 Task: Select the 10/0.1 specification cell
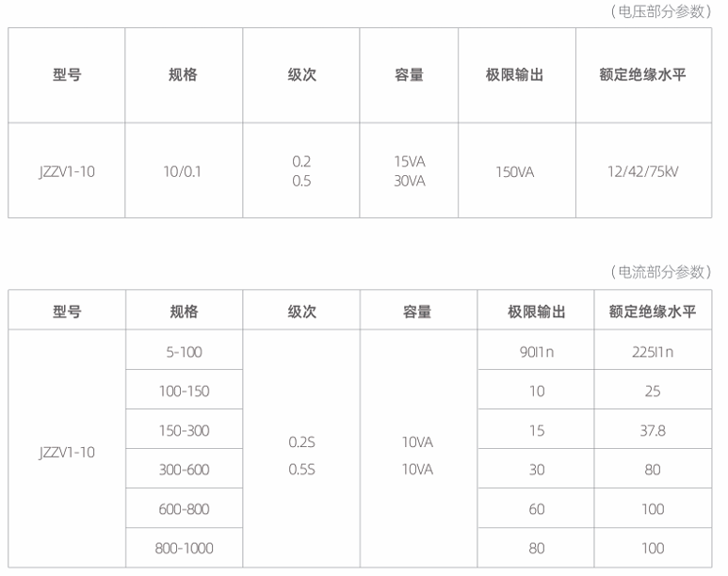coord(183,171)
